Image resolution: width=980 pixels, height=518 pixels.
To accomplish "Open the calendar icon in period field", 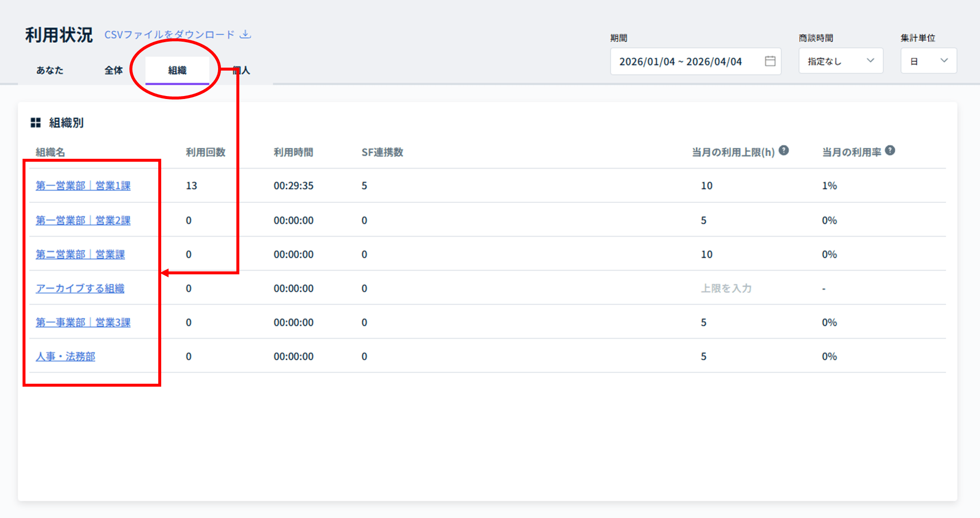I will [x=770, y=61].
